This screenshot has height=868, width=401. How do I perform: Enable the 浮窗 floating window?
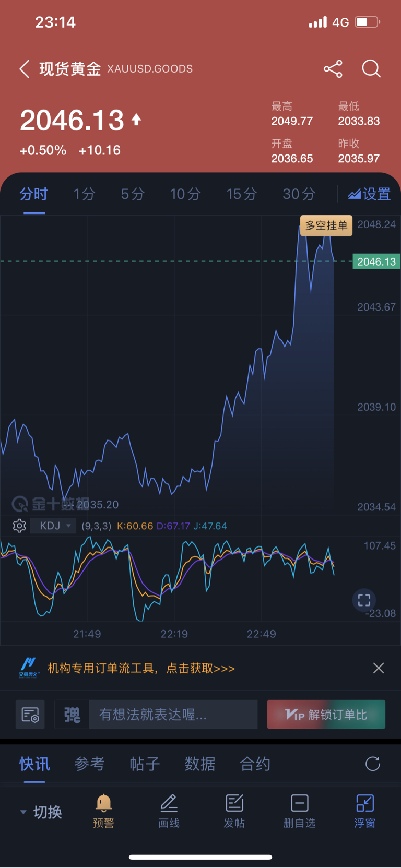(x=365, y=811)
